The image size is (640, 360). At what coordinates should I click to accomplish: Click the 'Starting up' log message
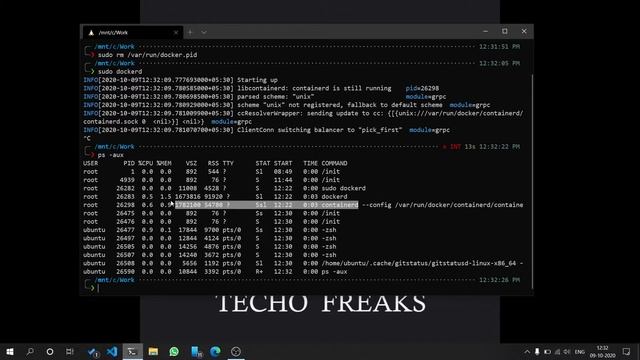tap(257, 80)
